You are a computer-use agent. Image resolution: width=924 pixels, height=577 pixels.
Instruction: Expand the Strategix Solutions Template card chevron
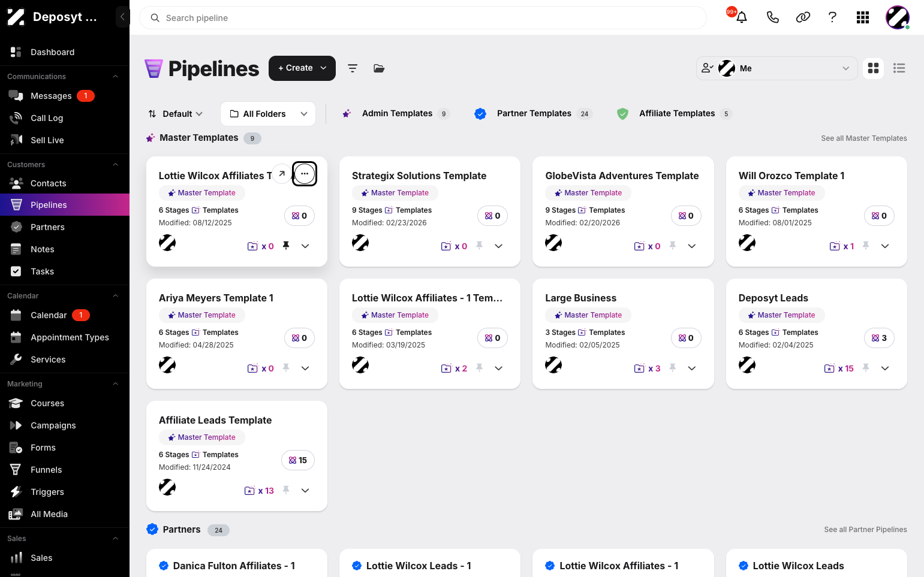[x=498, y=246]
